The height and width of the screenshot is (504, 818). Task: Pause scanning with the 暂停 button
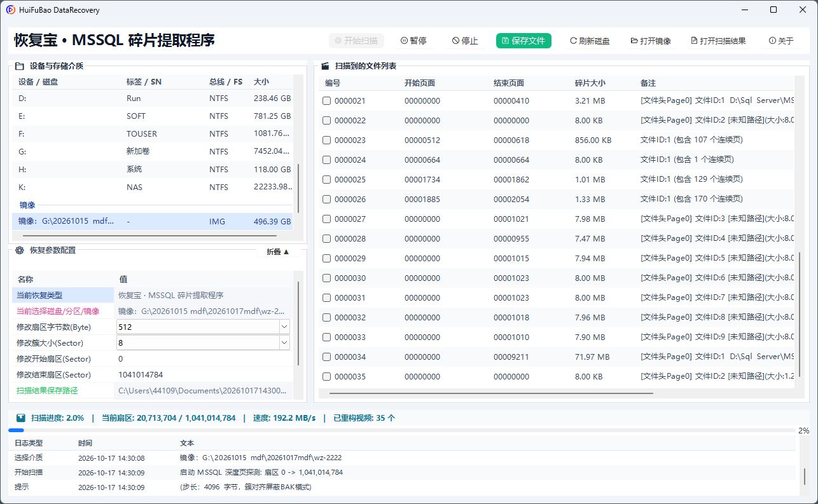(x=413, y=41)
